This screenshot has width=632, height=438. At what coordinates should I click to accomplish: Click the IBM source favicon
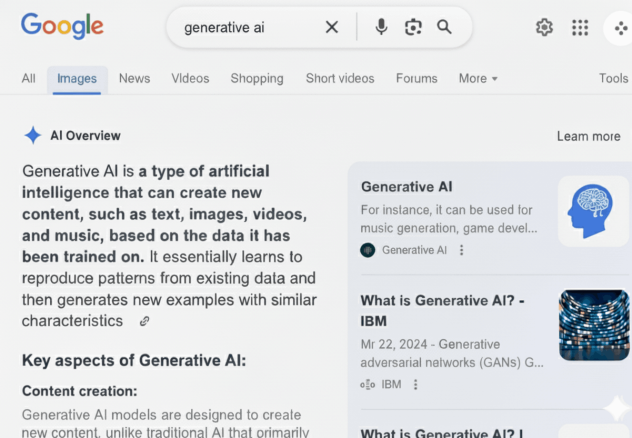(368, 384)
